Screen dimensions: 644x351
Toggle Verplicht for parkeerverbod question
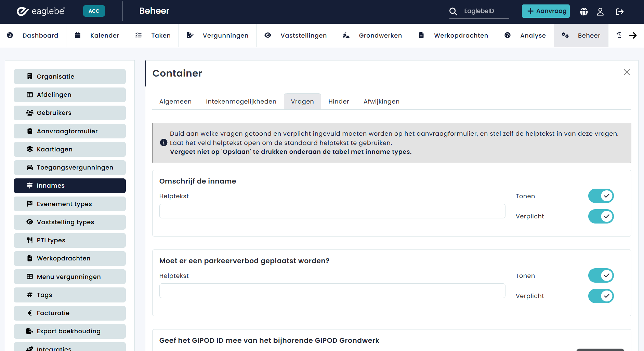[x=601, y=296]
